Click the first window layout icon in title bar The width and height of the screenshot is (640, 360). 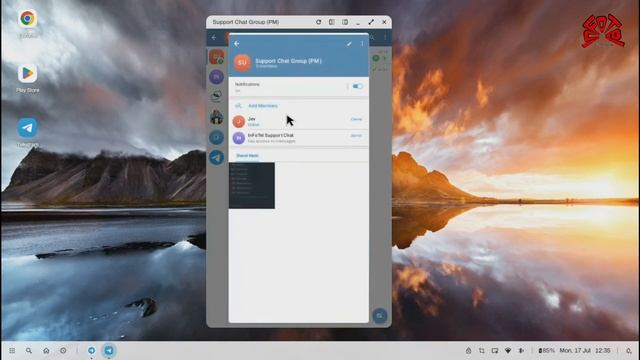(x=331, y=22)
